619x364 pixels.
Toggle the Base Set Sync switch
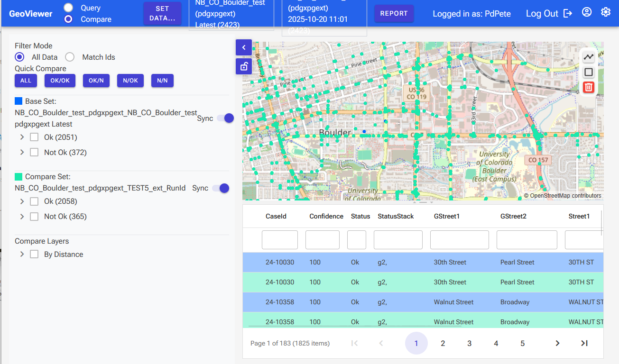225,118
